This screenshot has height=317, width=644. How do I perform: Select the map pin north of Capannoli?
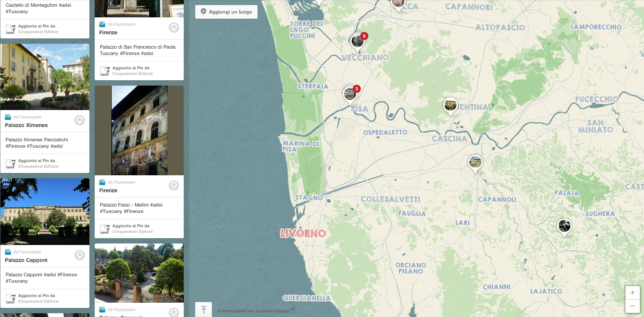(x=475, y=162)
